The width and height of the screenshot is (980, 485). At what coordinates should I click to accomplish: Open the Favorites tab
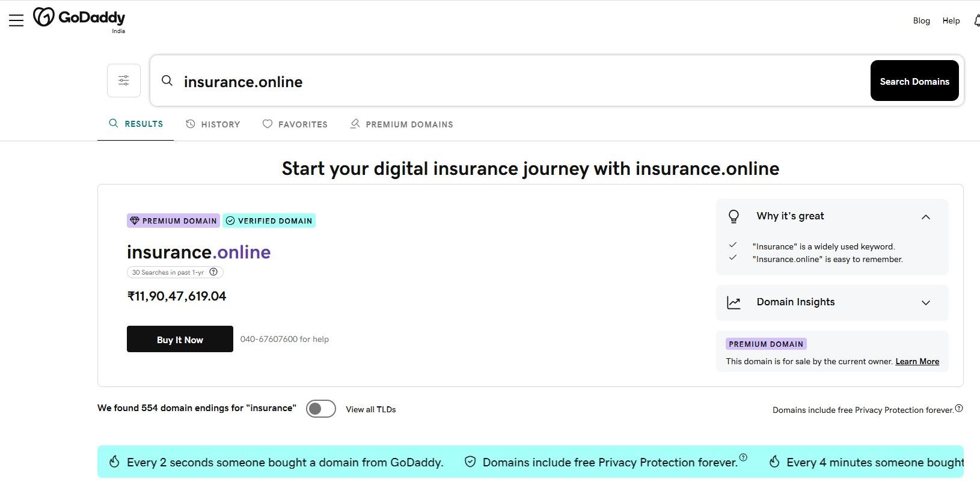click(x=295, y=124)
